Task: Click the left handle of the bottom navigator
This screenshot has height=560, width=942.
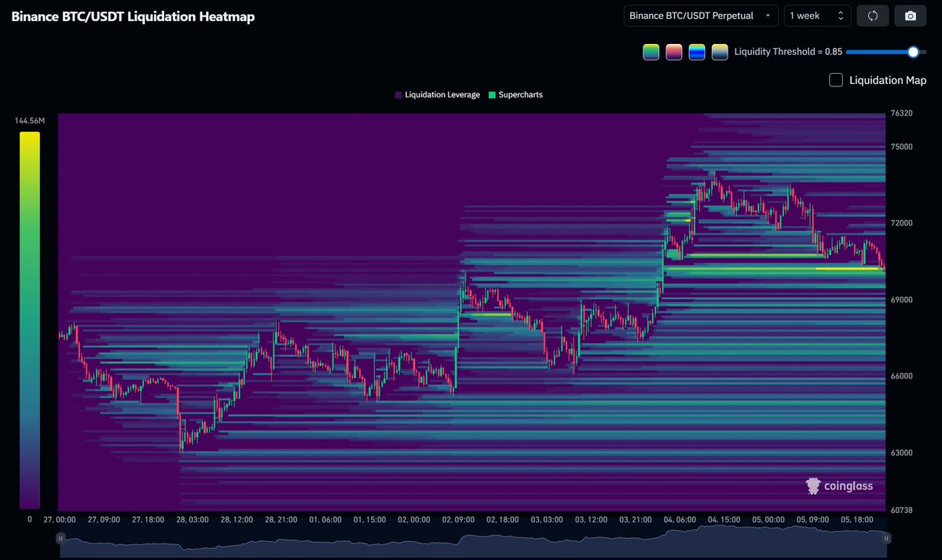Action: pyautogui.click(x=60, y=538)
